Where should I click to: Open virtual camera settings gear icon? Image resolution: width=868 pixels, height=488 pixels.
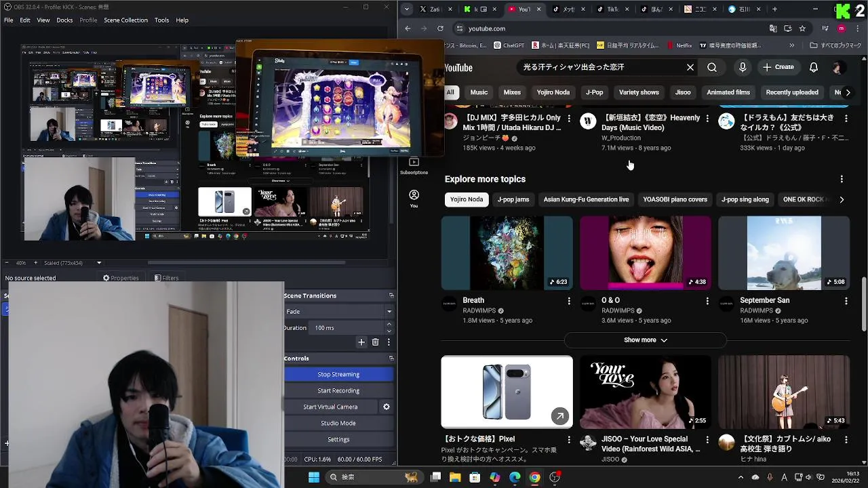tap(387, 407)
